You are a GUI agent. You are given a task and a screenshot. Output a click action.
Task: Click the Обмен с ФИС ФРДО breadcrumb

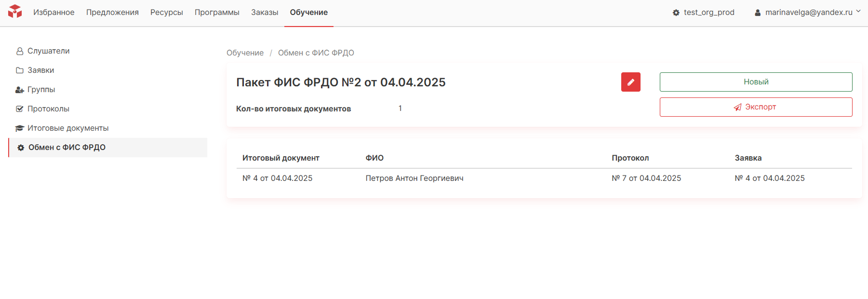click(x=316, y=53)
